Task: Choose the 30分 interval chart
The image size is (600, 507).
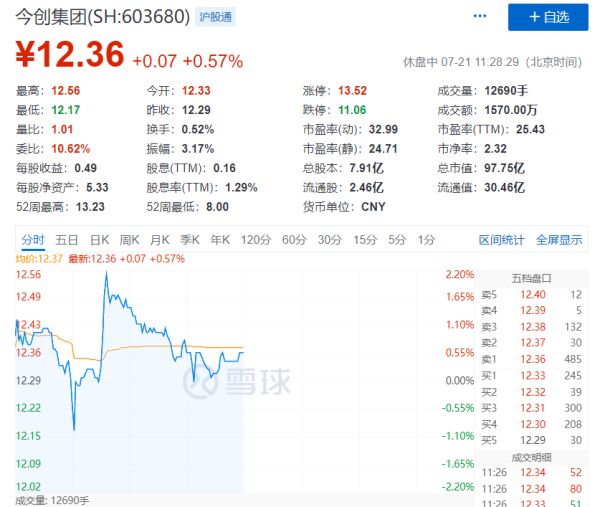Action: point(329,239)
